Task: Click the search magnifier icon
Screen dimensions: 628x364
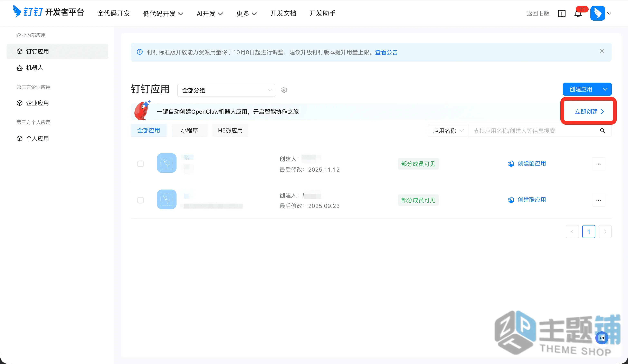Action: 603,131
